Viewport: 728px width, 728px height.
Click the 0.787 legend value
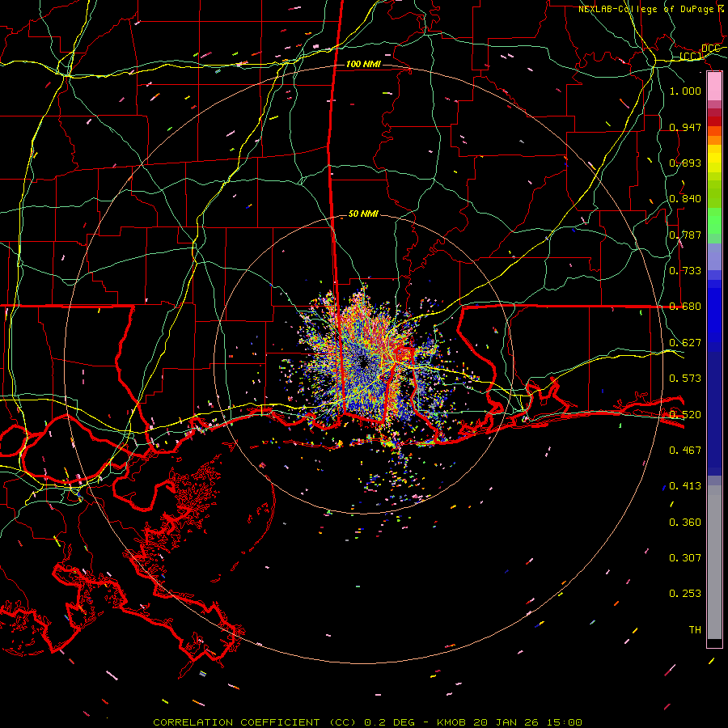tap(685, 235)
